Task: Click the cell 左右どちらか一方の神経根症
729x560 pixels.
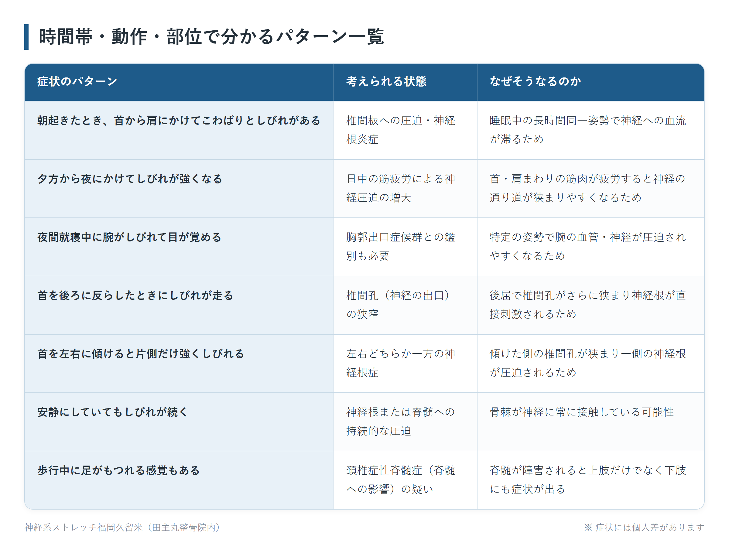Action: [x=405, y=363]
